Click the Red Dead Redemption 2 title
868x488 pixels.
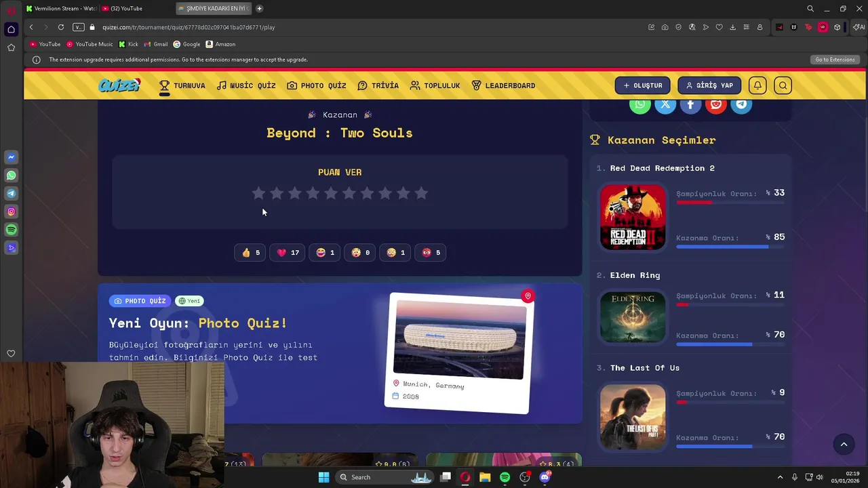click(x=662, y=168)
